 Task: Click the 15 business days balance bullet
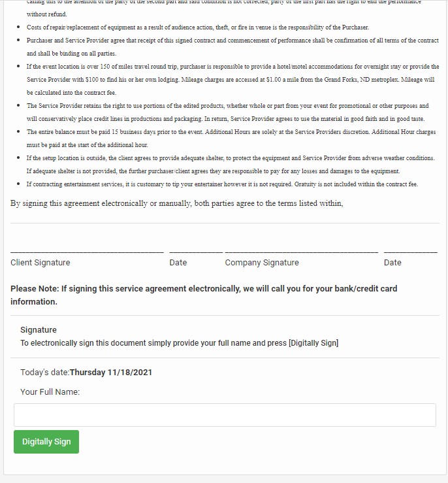232,139
